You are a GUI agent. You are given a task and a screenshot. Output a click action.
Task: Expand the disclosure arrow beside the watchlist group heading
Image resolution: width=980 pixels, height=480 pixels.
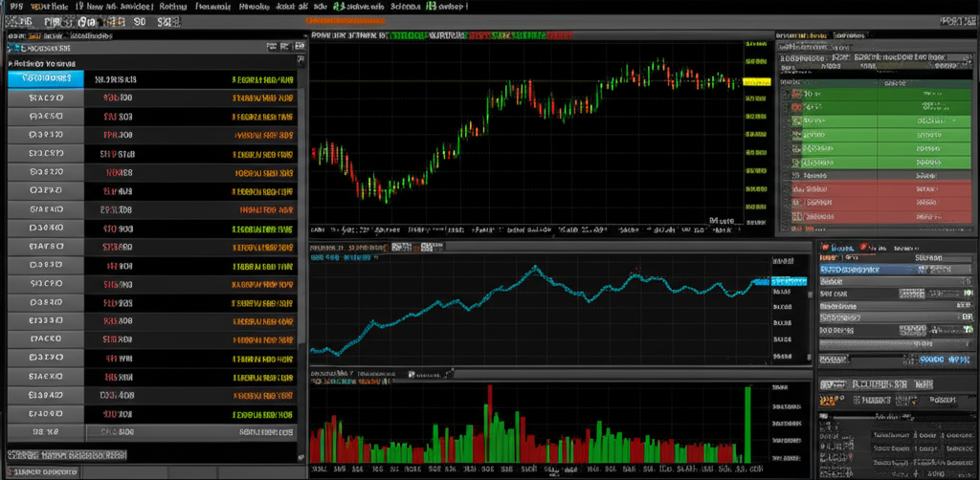pyautogui.click(x=11, y=64)
